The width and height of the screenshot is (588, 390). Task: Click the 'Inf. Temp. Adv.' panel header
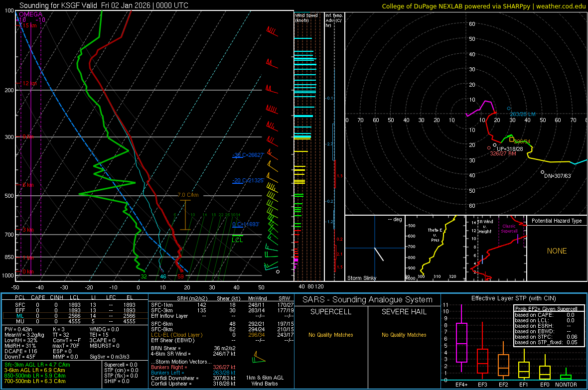point(334,20)
